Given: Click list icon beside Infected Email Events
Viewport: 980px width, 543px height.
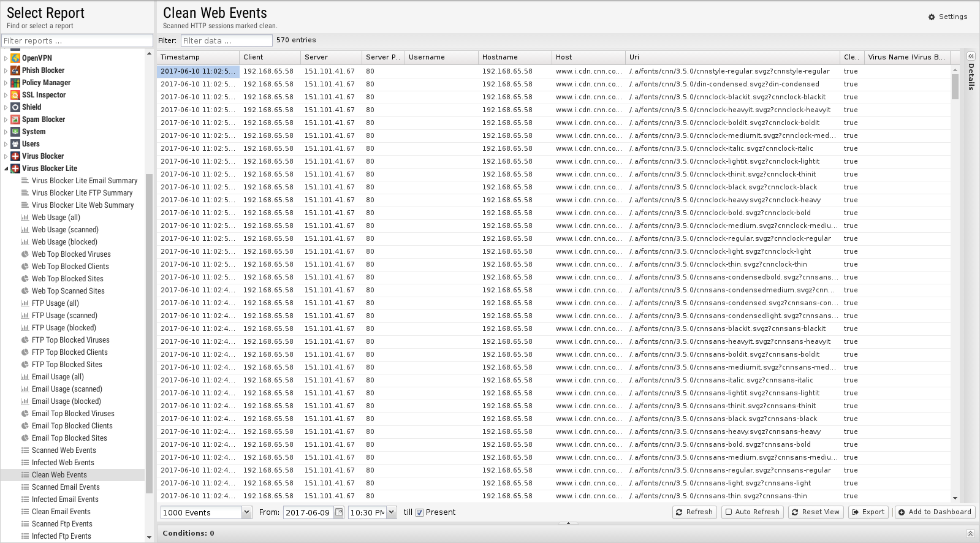Looking at the screenshot, I should point(25,499).
